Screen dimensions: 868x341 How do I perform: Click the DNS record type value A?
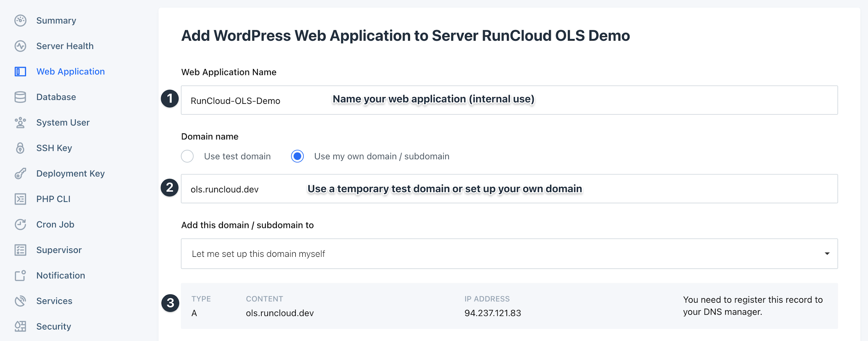point(194,313)
